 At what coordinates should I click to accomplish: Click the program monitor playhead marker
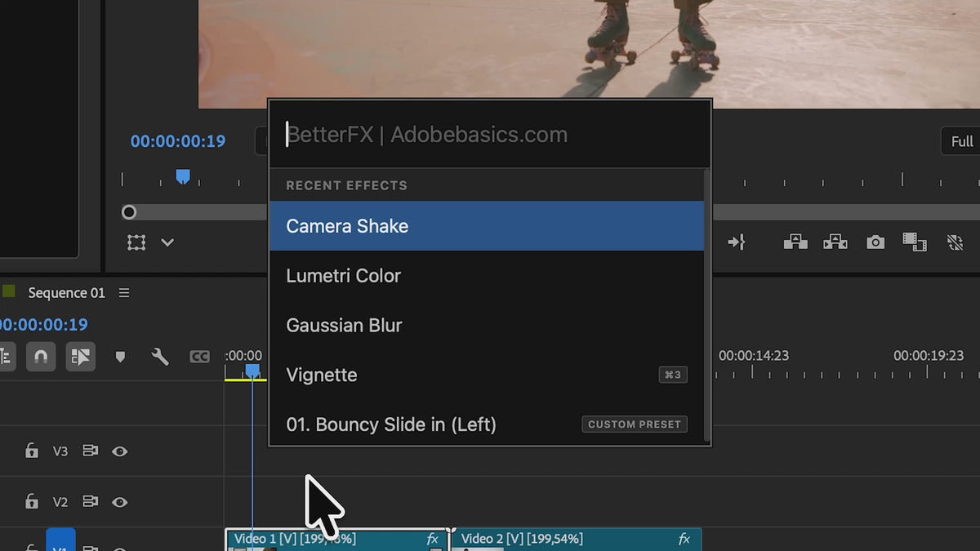[x=183, y=177]
